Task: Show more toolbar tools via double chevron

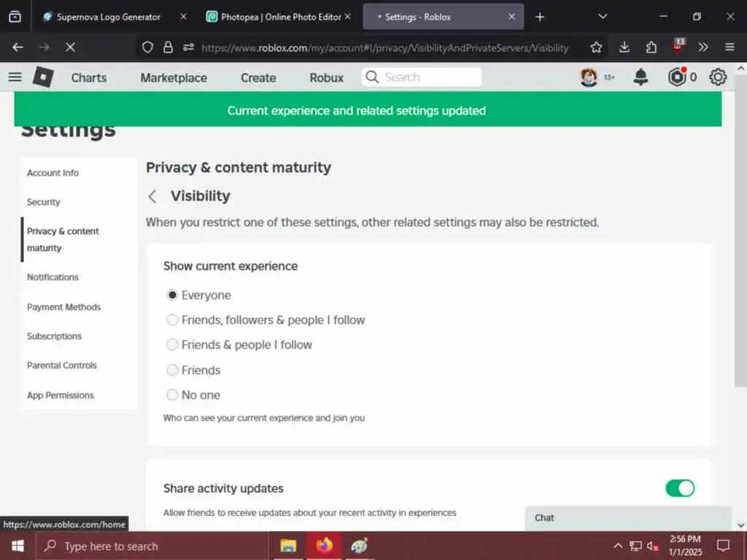Action: click(x=703, y=47)
